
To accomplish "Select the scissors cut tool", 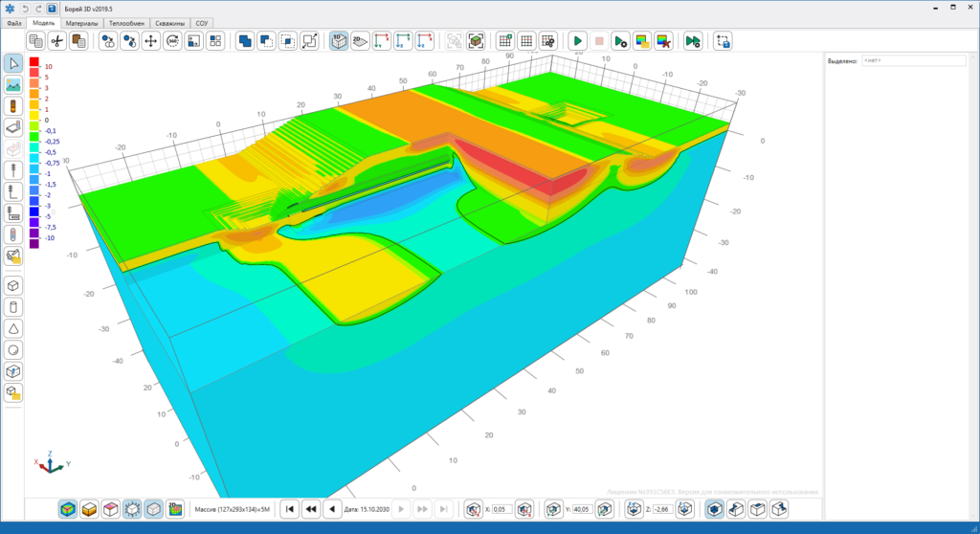I will point(56,41).
